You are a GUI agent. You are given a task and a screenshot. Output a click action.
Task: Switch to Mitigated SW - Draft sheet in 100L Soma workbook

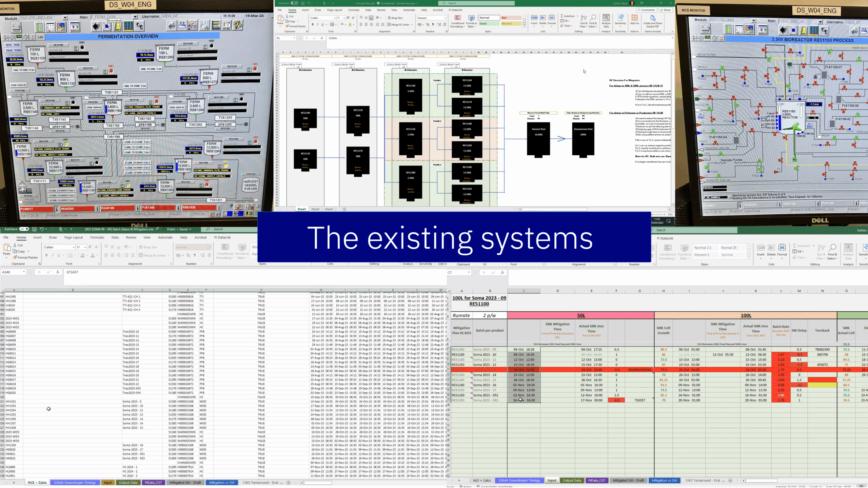pos(628,481)
